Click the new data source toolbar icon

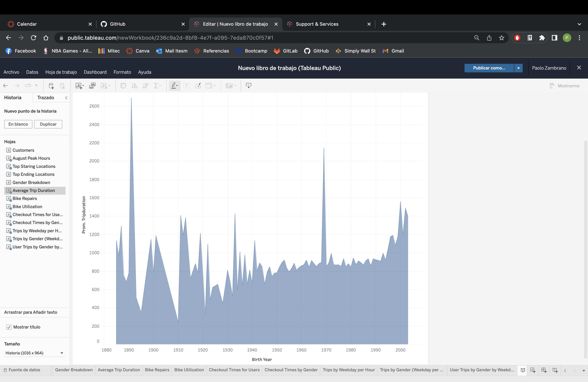[x=51, y=86]
